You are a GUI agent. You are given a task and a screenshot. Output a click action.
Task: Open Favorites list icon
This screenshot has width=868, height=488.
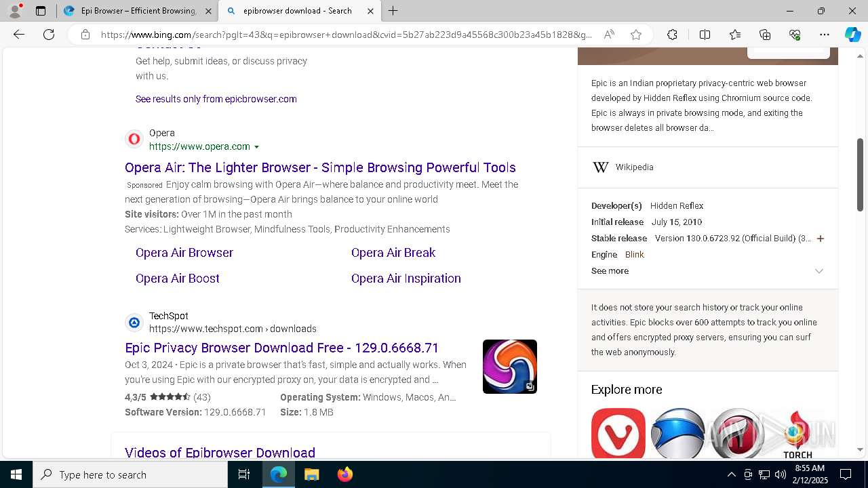pos(735,35)
